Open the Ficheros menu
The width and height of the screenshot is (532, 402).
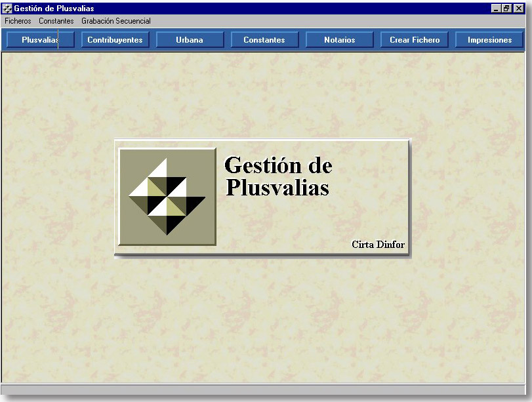point(18,21)
